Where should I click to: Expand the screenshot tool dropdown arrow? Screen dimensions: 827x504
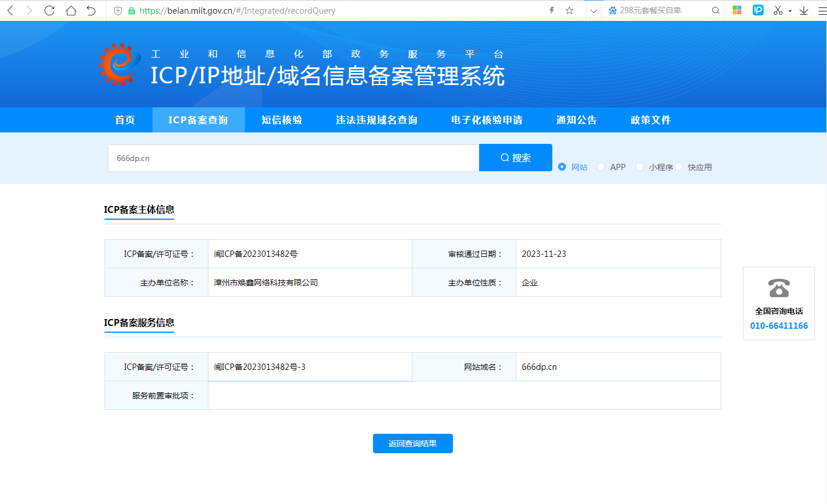click(790, 11)
